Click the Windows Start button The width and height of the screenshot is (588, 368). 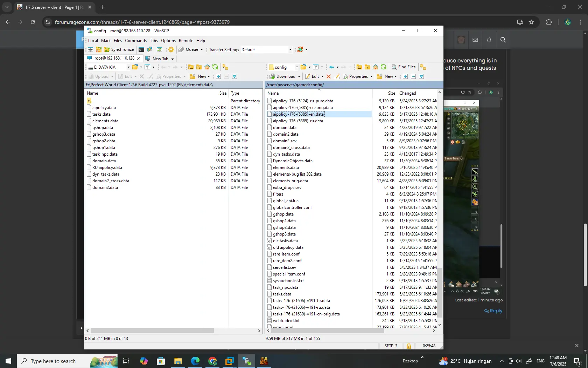point(8,361)
